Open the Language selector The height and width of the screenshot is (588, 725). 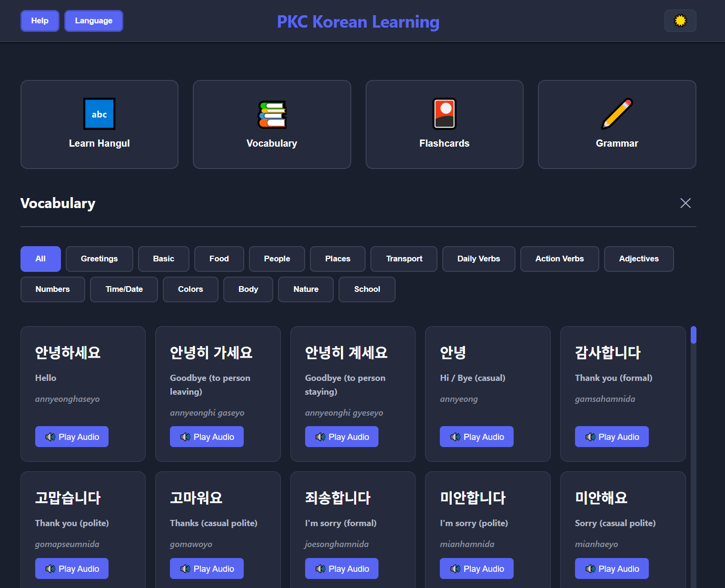93,20
